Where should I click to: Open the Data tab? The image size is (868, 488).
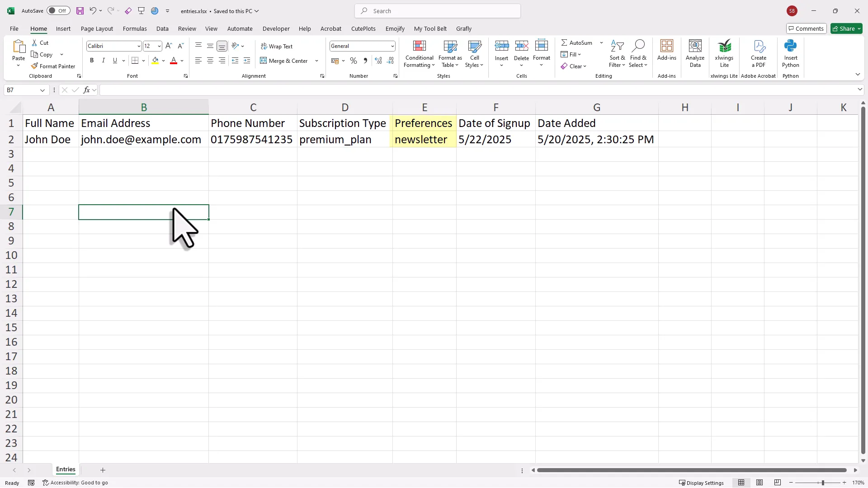click(x=162, y=28)
